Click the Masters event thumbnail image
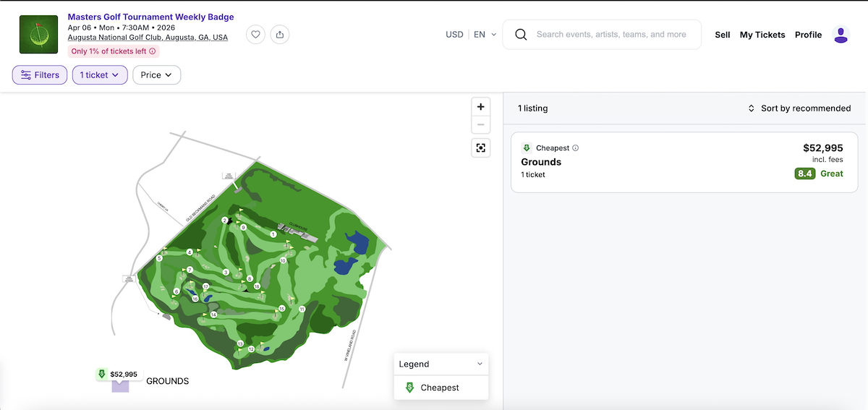868x410 pixels. coord(38,34)
